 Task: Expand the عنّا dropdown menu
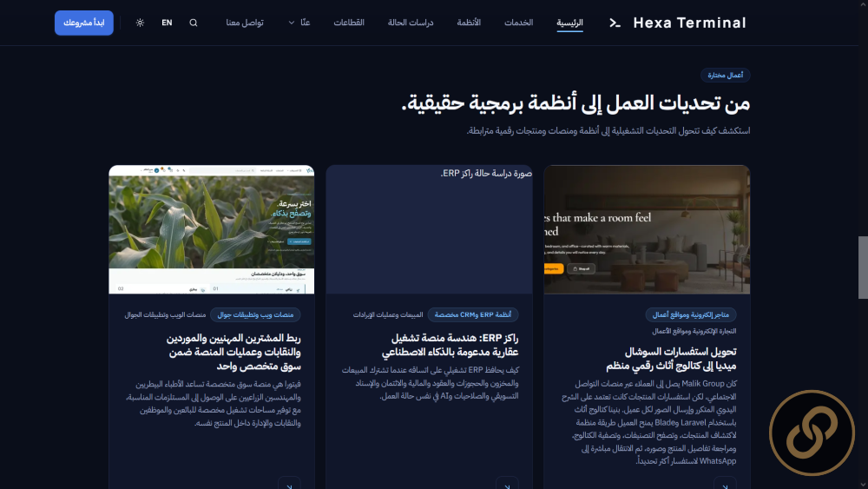[299, 23]
